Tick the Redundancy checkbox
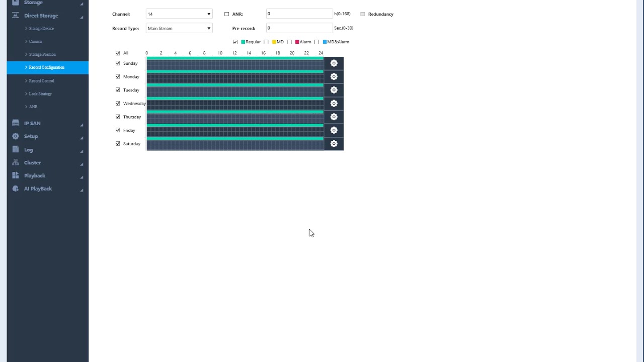Viewport: 644px width, 362px height. click(x=362, y=14)
